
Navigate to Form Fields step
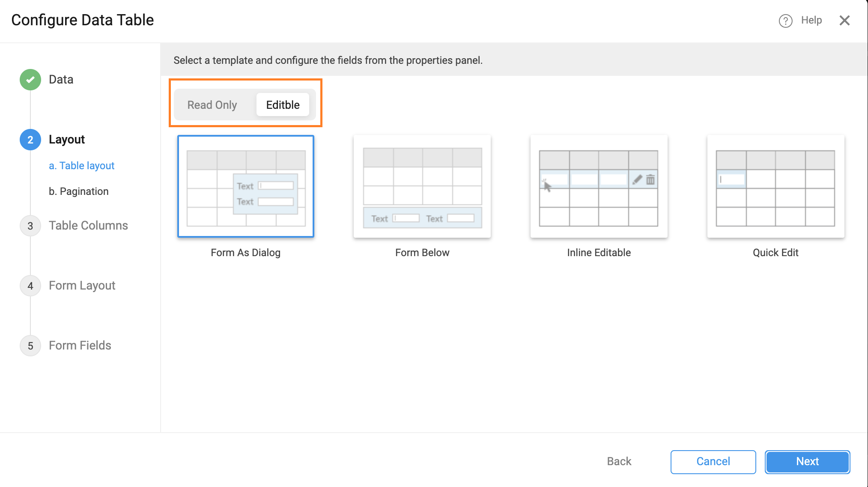point(79,345)
